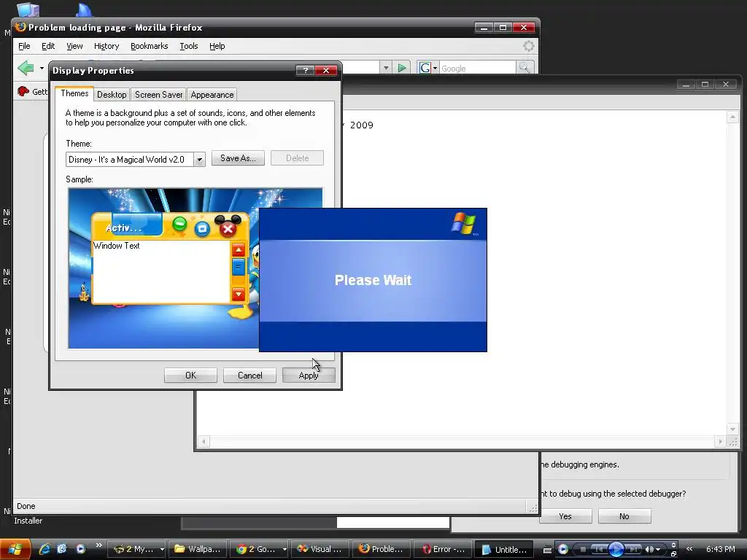Open the Firefox File menu
The image size is (747, 560).
coord(24,46)
